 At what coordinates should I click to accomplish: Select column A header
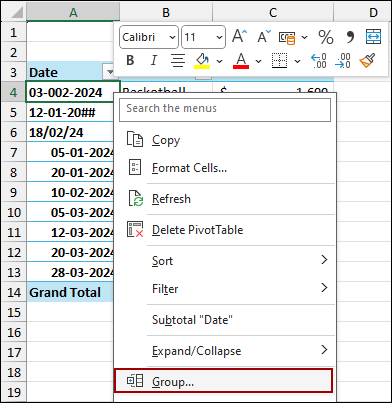tap(73, 13)
